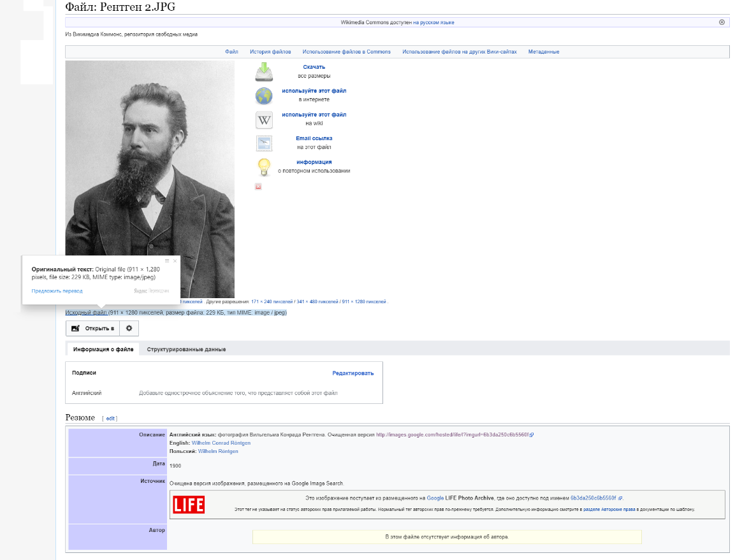
Task: Open translation popup menu (three lines icon)
Action: point(167,261)
